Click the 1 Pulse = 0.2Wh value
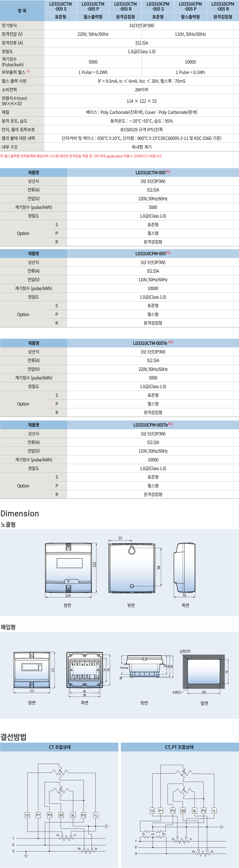This screenshot has height=868, width=239. click(x=93, y=72)
